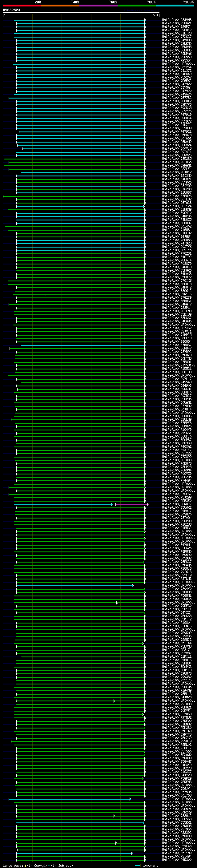197x868 pixels.
Task: Select the UniRef100_A4S6Z0 label
Action: pos(177,94)
